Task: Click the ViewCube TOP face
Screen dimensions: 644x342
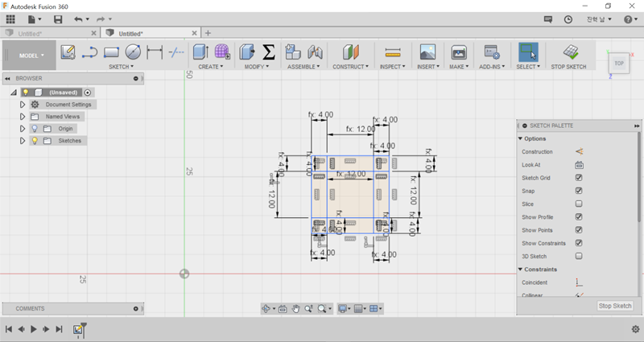Action: pos(619,63)
